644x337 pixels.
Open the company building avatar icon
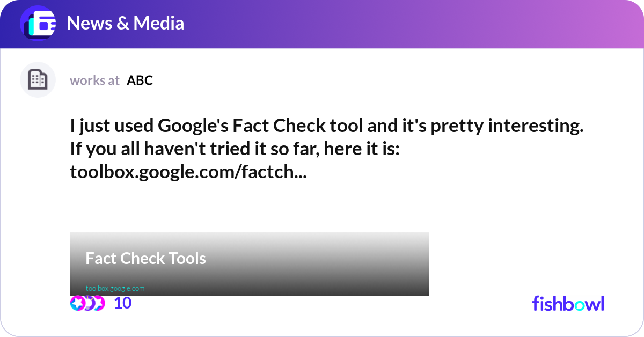[x=38, y=79]
